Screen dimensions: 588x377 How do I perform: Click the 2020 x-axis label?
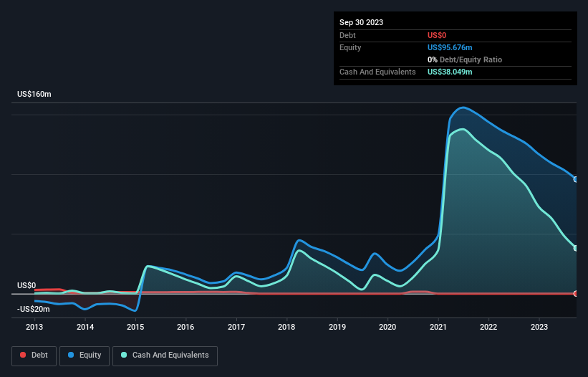387,327
